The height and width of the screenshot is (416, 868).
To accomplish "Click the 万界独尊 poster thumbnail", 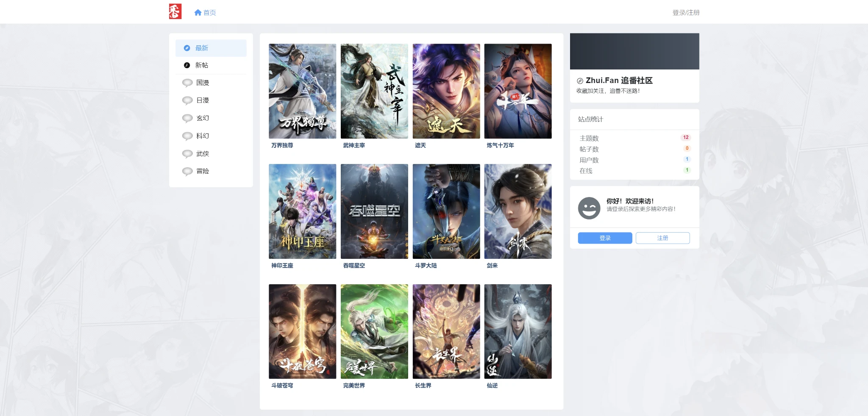I will click(302, 91).
